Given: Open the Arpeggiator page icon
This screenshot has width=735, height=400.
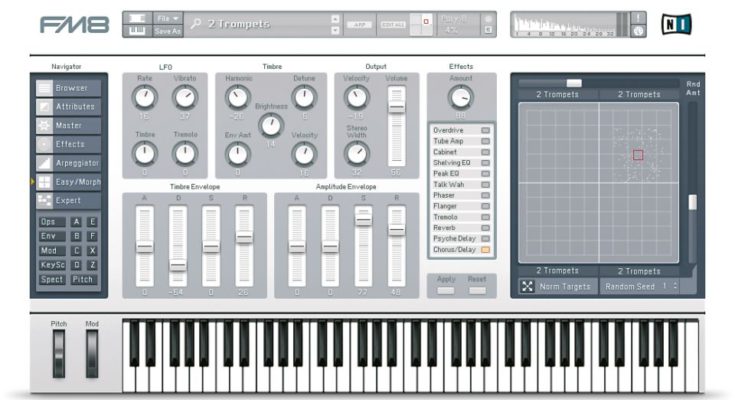Looking at the screenshot, I should pyautogui.click(x=45, y=163).
